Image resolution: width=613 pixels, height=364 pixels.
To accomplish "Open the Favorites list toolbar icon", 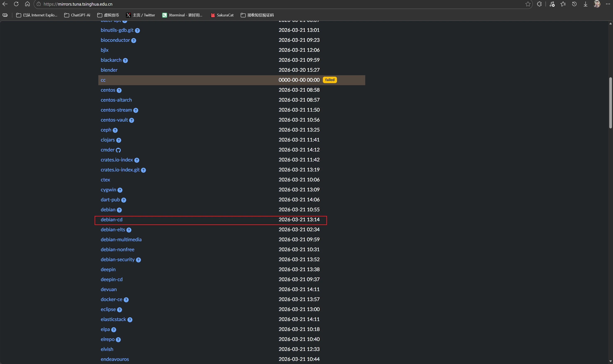I will (x=563, y=4).
